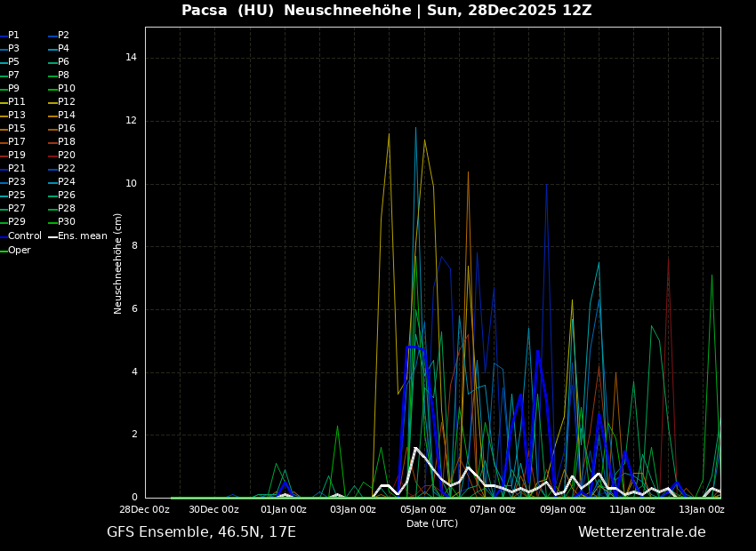Click the GFS Ensemble, 46.5N, 17E caption

(201, 532)
